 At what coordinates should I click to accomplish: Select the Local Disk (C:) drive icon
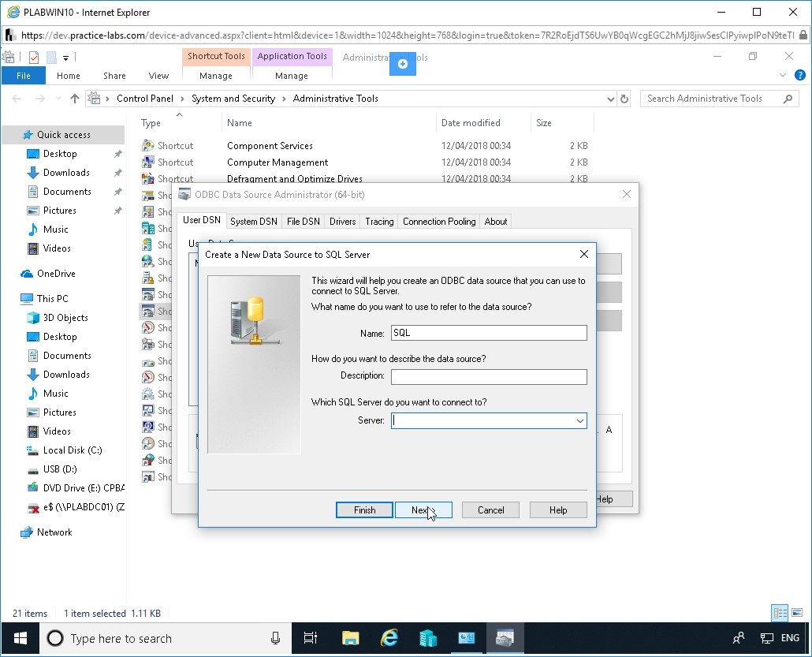[33, 450]
